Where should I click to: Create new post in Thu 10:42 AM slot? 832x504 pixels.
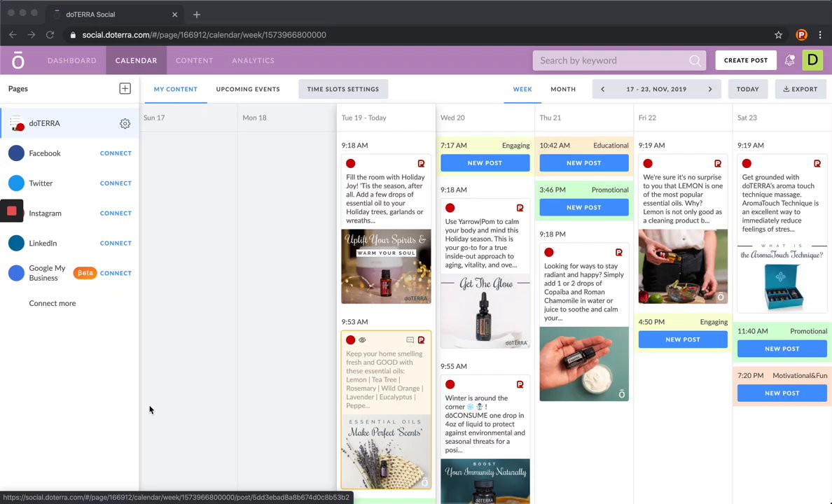point(583,163)
